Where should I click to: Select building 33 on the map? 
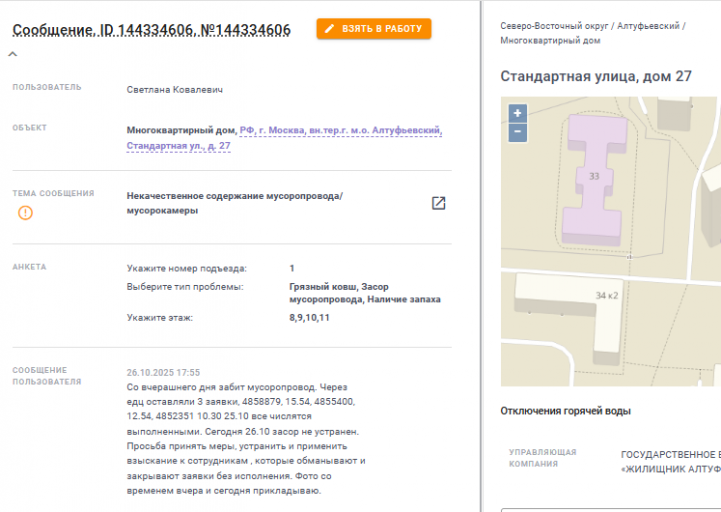point(594,176)
